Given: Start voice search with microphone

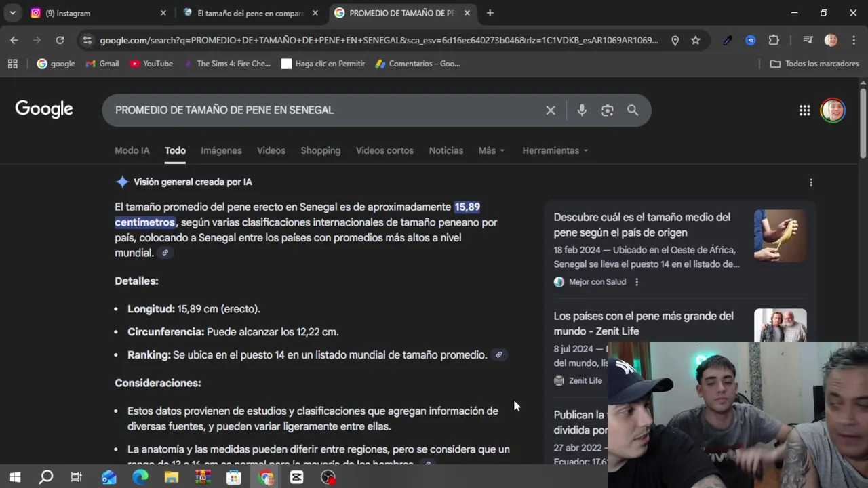Looking at the screenshot, I should 582,110.
